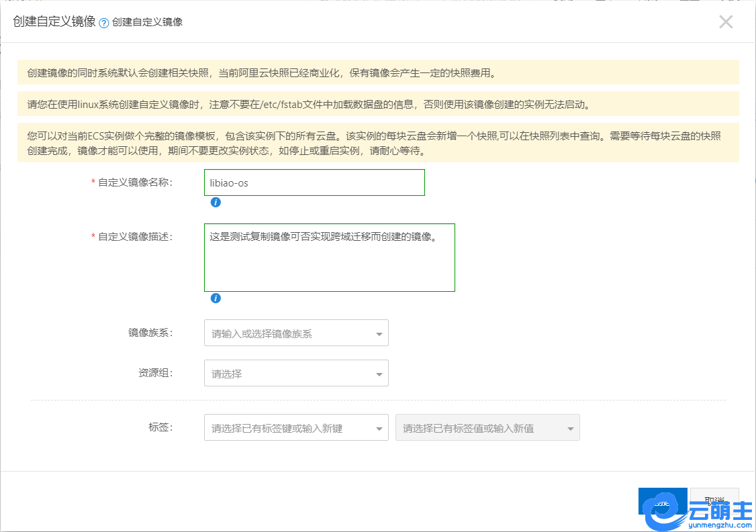Click the ECS instance snapshot notice banner
The width and height of the screenshot is (756, 532).
pyautogui.click(x=378, y=142)
